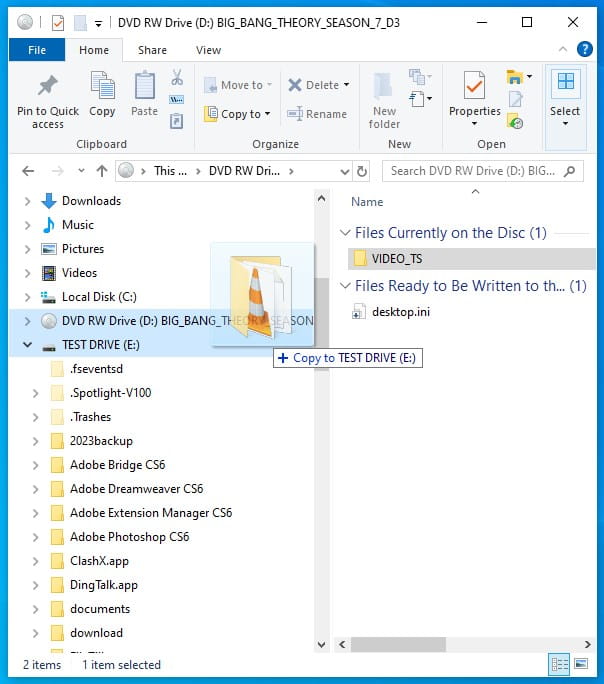
Task: Switch to large icons view in status bar
Action: [x=580, y=665]
